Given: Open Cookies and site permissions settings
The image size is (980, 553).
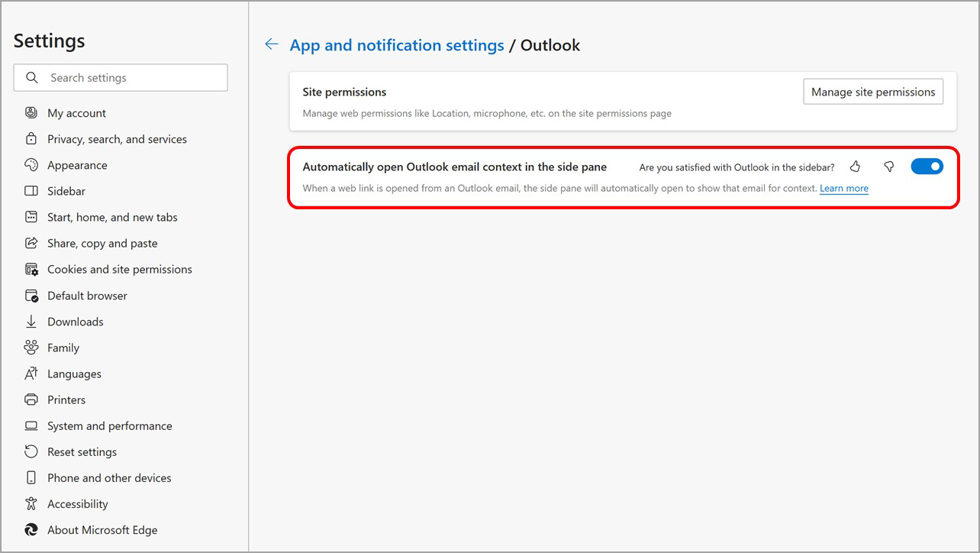Looking at the screenshot, I should pyautogui.click(x=120, y=269).
